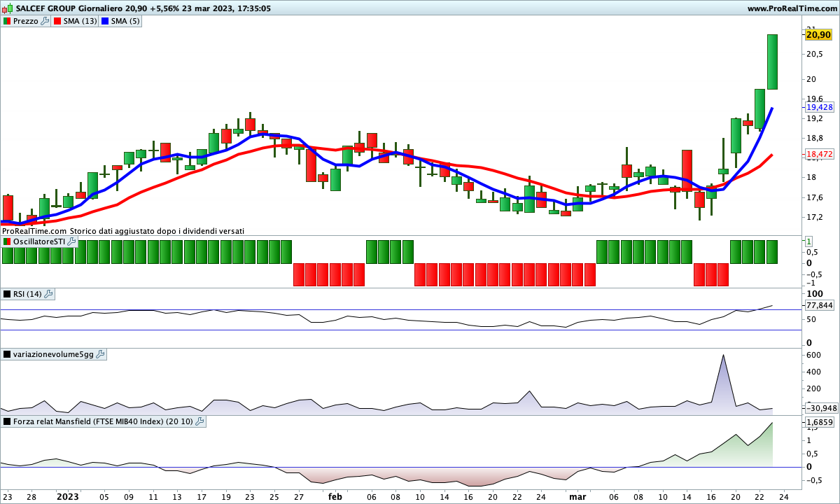Open Forza relat Mansfield wrench settings

coord(199,421)
